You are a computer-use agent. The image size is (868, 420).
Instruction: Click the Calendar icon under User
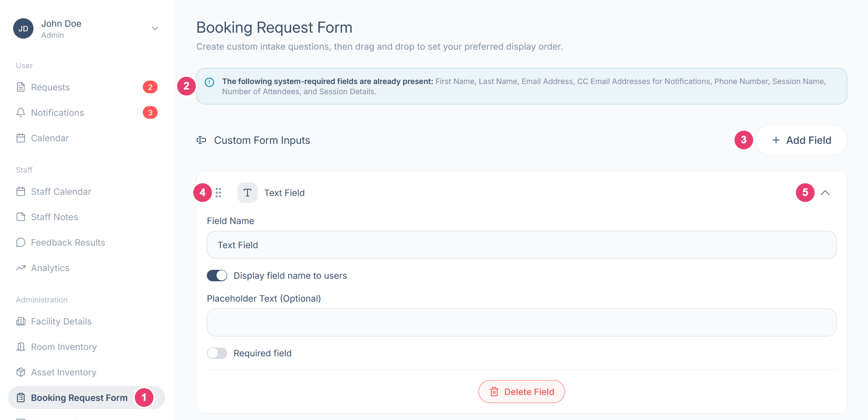21,138
